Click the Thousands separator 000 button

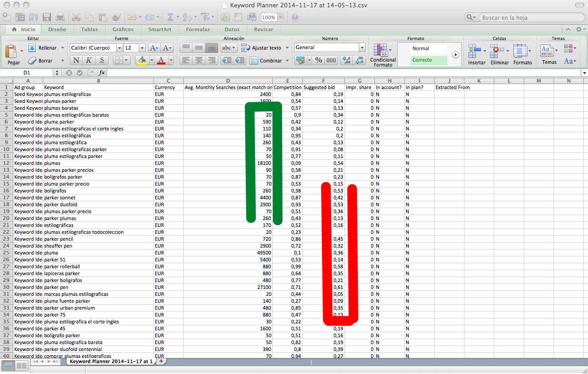click(331, 60)
